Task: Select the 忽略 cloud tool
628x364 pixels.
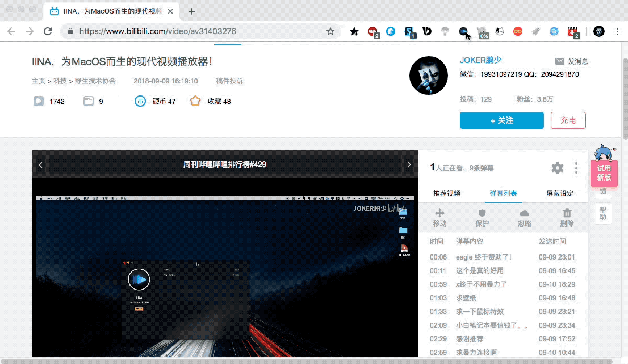Action: [x=524, y=218]
